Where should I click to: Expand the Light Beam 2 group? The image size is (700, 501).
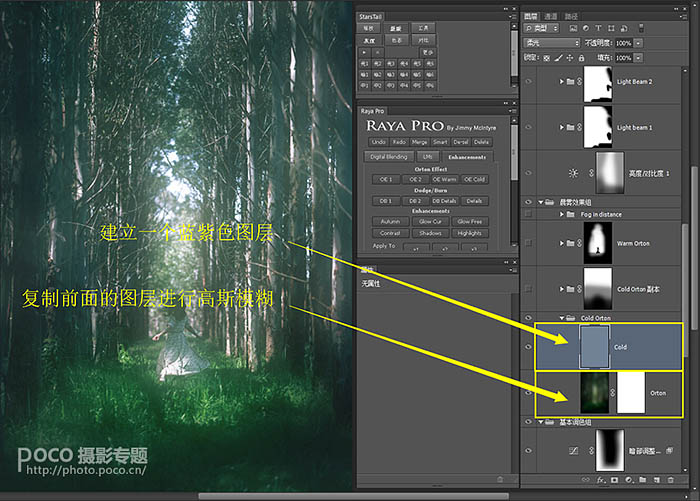point(562,82)
